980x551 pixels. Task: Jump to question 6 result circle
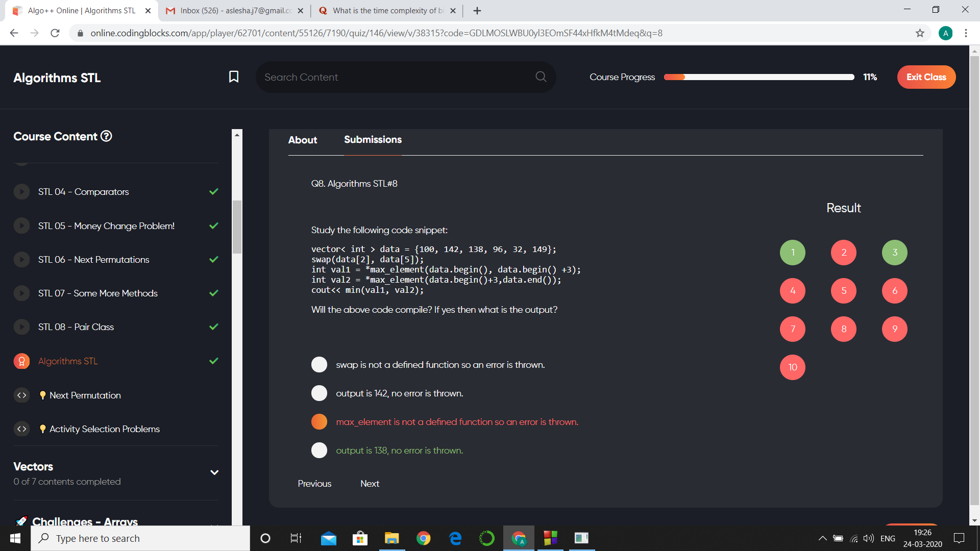pyautogui.click(x=895, y=291)
